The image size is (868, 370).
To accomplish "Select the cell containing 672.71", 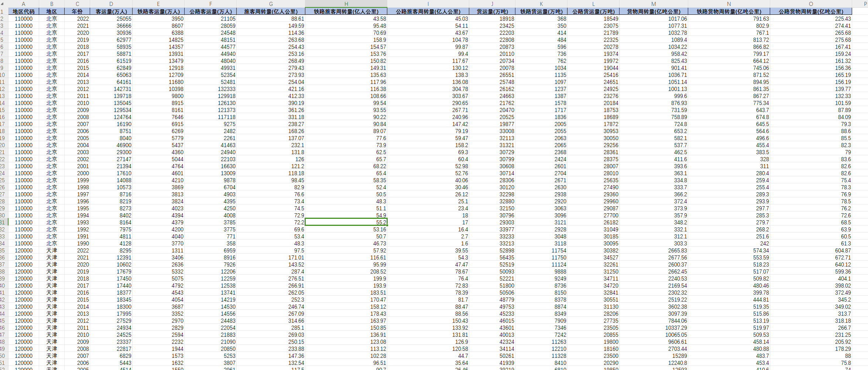I will click(811, 258).
